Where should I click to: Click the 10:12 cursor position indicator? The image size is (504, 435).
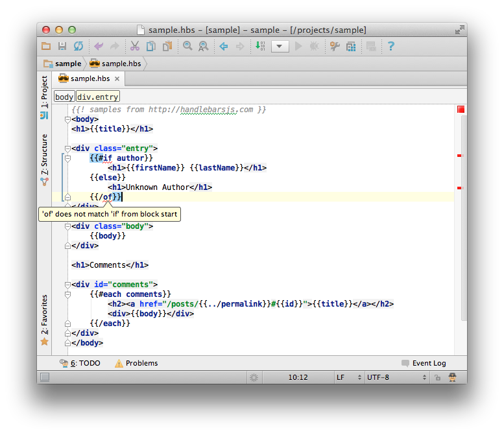(298, 377)
